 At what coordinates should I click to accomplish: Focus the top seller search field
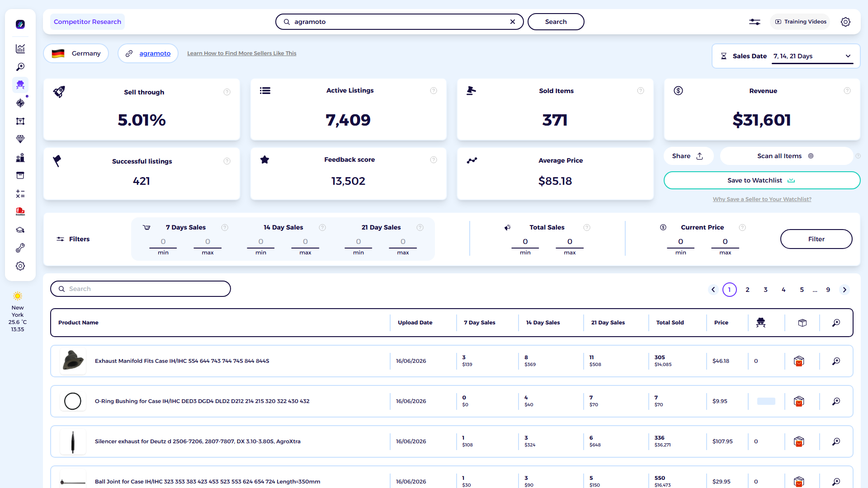tap(400, 22)
